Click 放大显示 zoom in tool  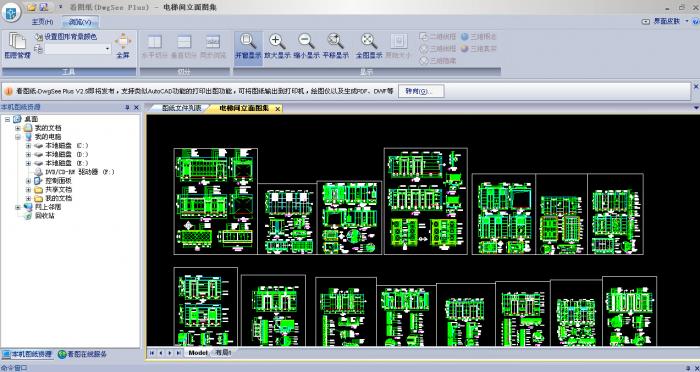[277, 46]
